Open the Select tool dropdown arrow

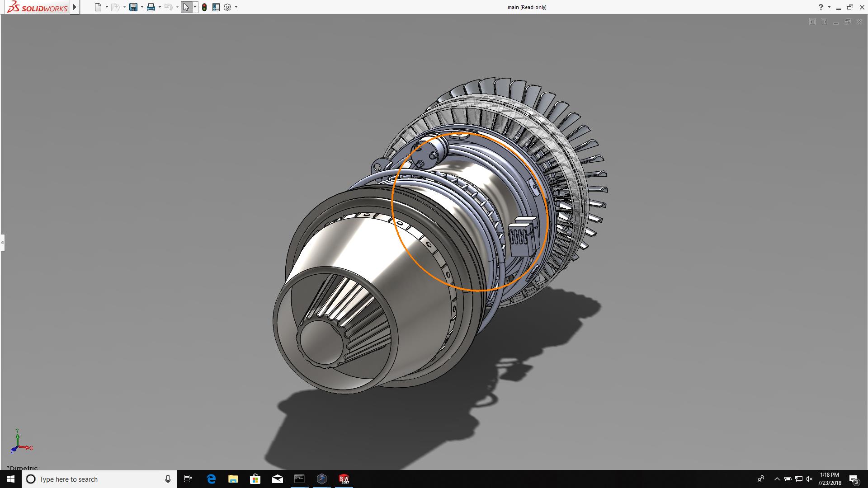click(195, 7)
